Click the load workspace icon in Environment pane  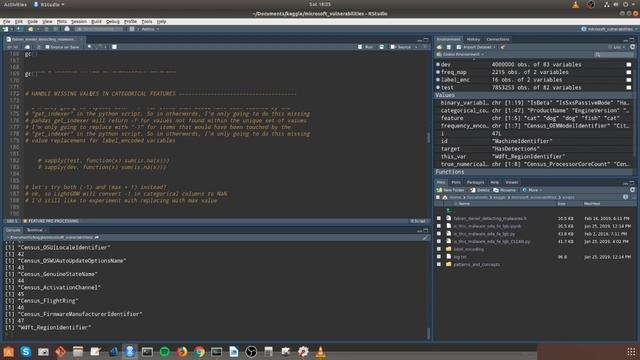point(440,47)
